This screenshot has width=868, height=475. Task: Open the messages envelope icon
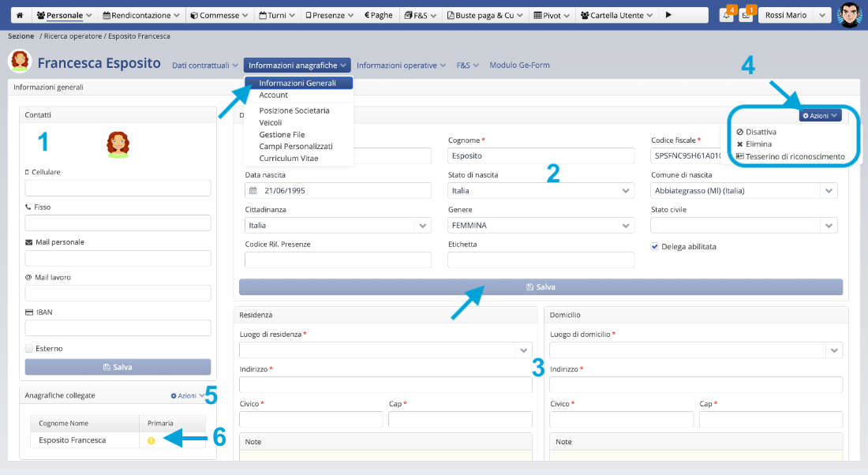[746, 16]
